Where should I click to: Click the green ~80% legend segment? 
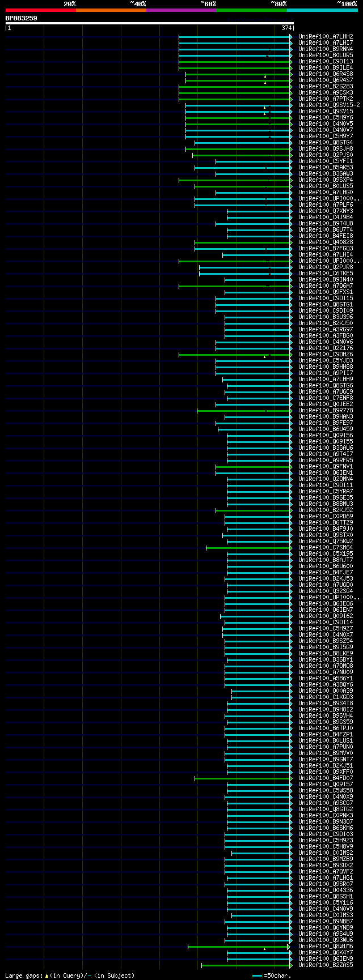(x=251, y=10)
